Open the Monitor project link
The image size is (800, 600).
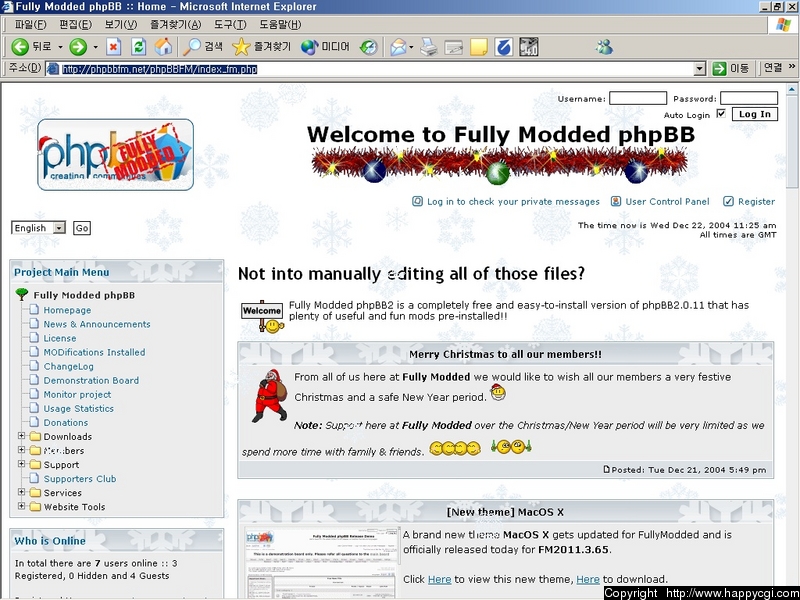(77, 394)
